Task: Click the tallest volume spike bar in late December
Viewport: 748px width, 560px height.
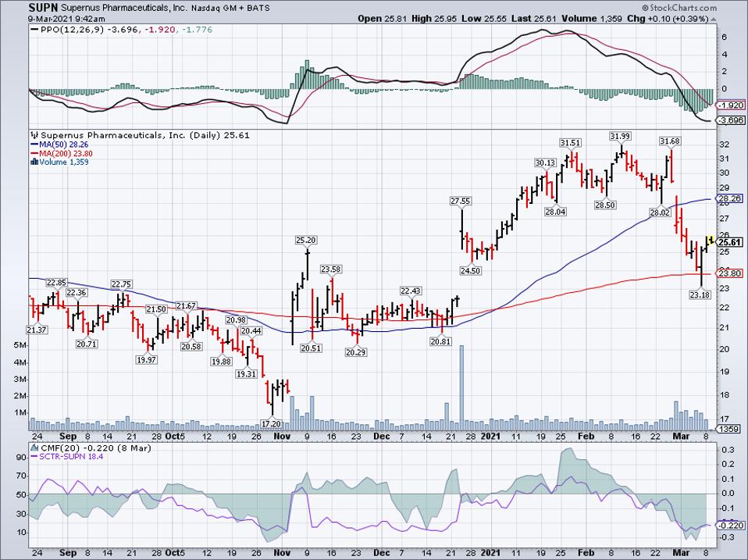Action: click(461, 388)
